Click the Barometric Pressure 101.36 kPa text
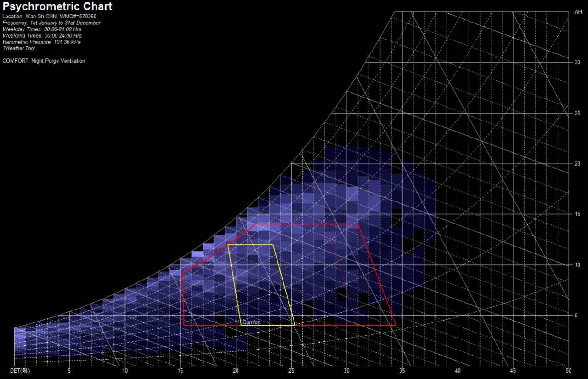Image resolution: width=588 pixels, height=379 pixels. pyautogui.click(x=41, y=42)
